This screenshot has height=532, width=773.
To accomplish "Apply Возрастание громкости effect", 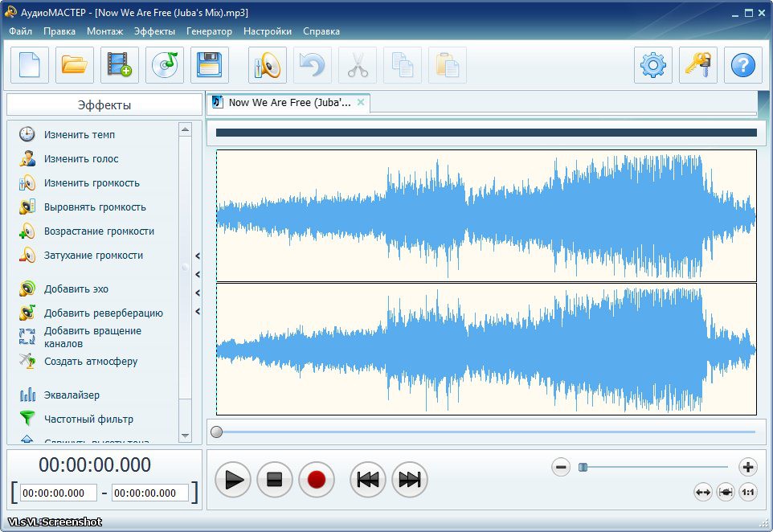I will click(99, 231).
